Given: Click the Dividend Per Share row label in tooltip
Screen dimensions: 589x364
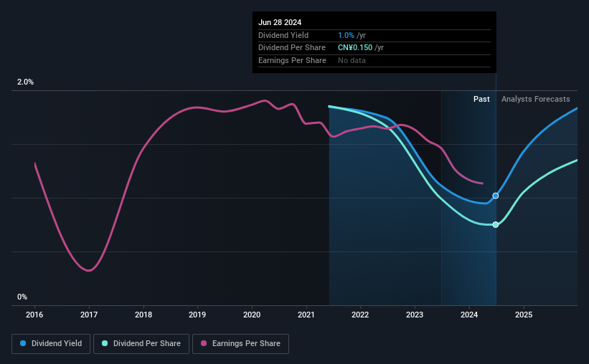Looking at the screenshot, I should (292, 48).
